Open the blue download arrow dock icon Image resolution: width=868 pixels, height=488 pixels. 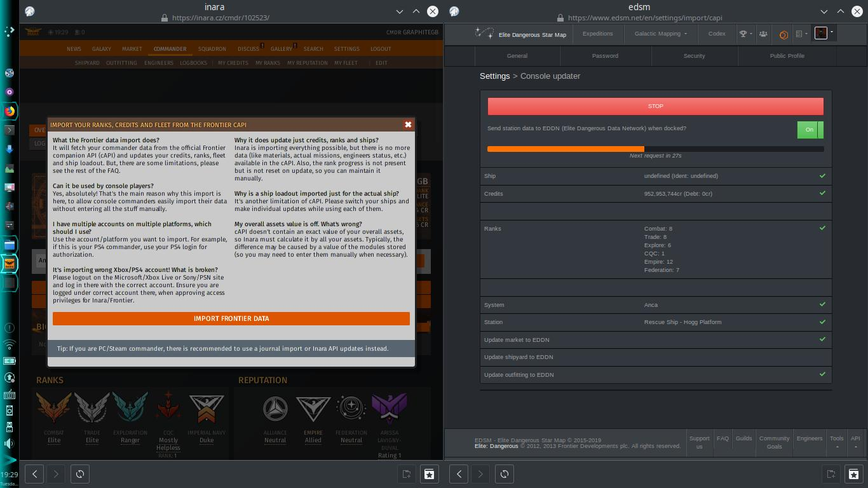tap(10, 149)
